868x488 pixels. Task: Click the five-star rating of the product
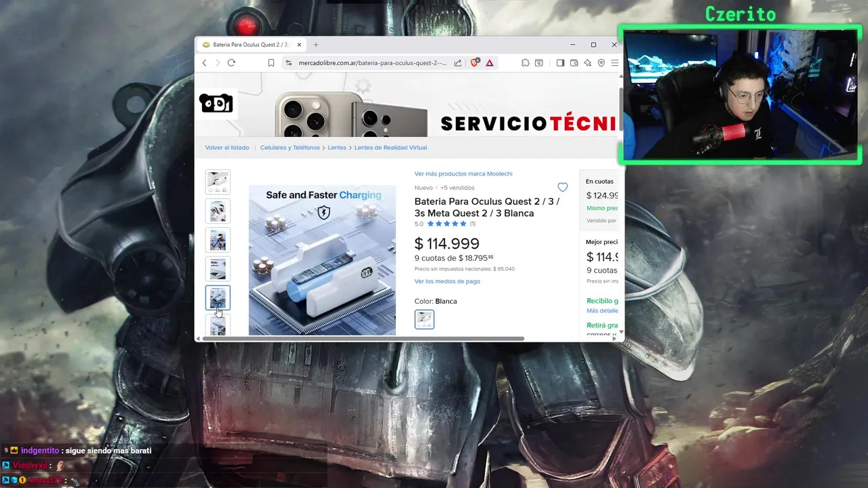click(x=447, y=224)
